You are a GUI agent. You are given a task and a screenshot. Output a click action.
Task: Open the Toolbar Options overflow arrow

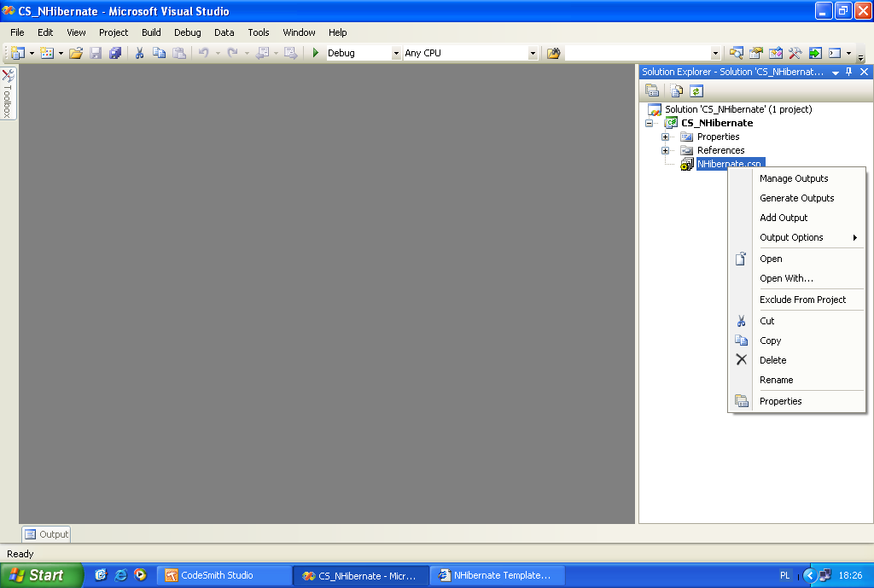coord(860,56)
